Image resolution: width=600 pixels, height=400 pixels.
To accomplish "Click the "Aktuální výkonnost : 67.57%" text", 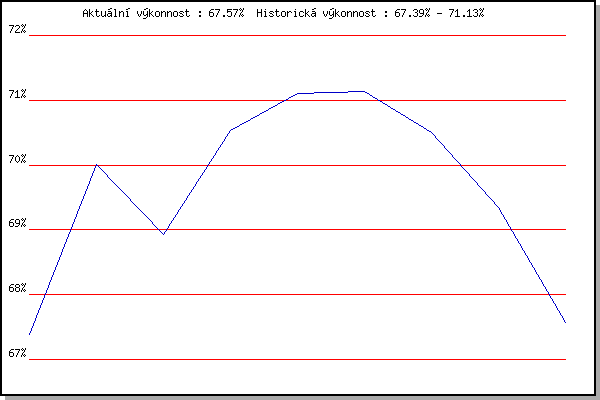I will [163, 13].
